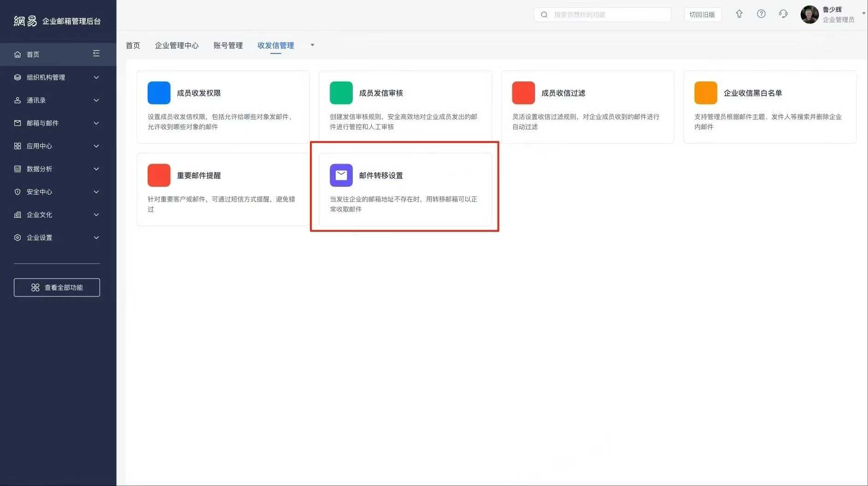Click the 企业管理员 role label

click(838, 20)
